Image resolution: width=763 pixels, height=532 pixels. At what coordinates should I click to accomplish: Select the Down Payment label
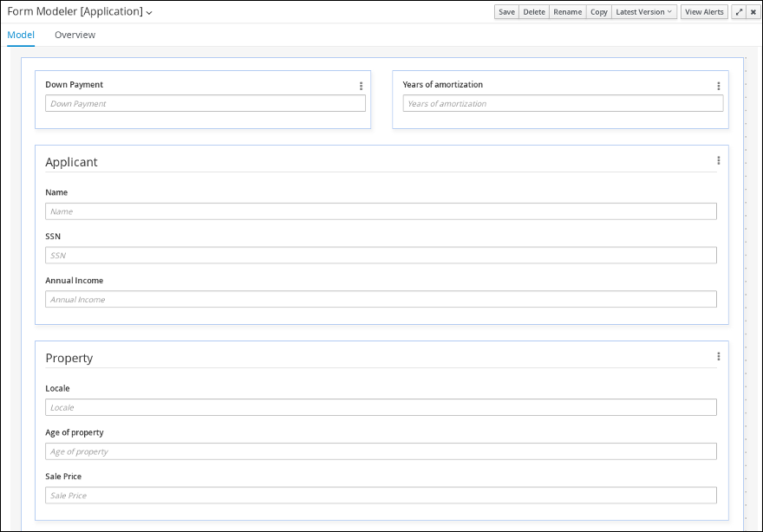(74, 85)
